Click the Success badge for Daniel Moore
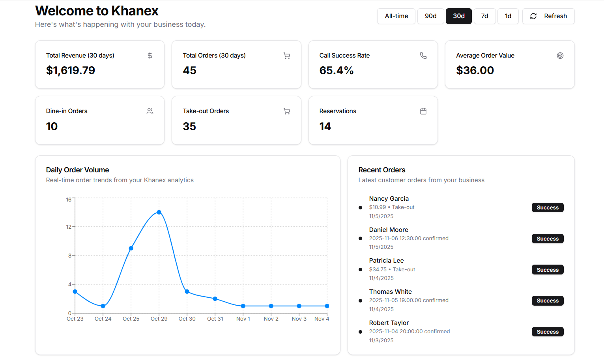The width and height of the screenshot is (604, 364). pyautogui.click(x=547, y=239)
